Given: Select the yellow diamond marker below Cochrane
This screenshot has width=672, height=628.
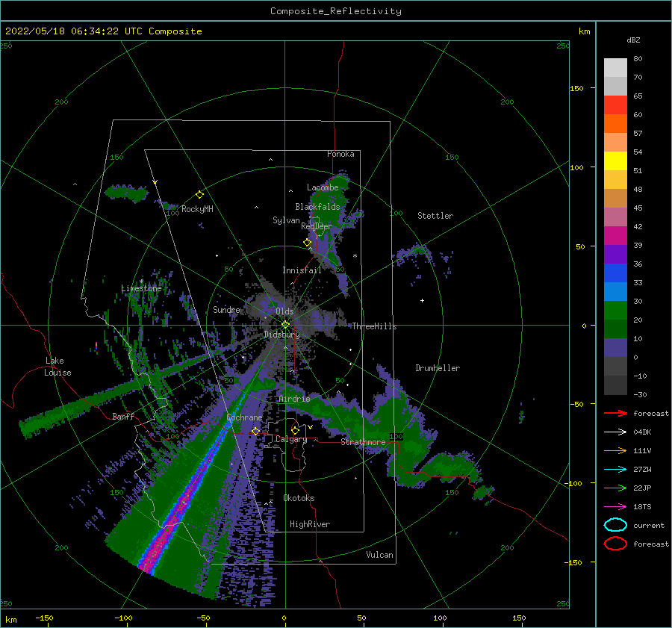Looking at the screenshot, I should coord(255,431).
